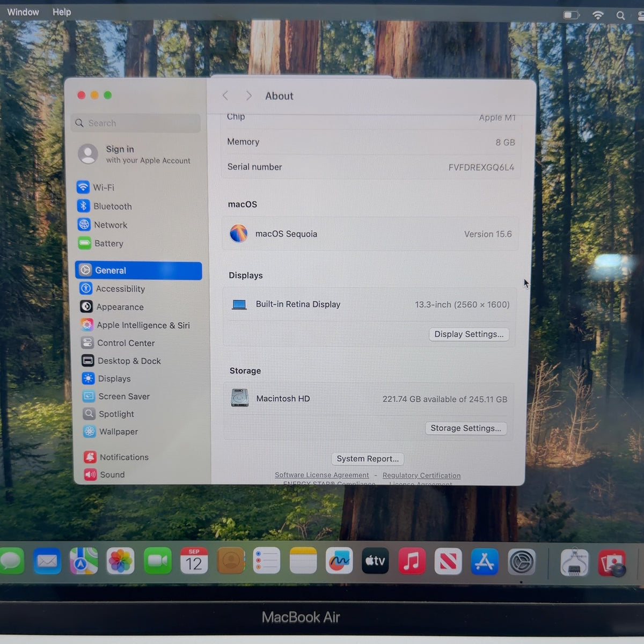The height and width of the screenshot is (644, 644).
Task: Open the Regulatory Certification link
Action: 421,475
